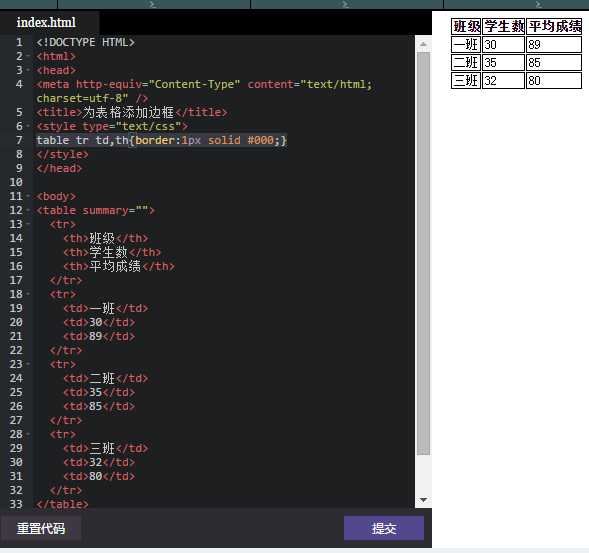Collapse the table tag fold on line 12
This screenshot has height=553, width=589.
(29, 210)
